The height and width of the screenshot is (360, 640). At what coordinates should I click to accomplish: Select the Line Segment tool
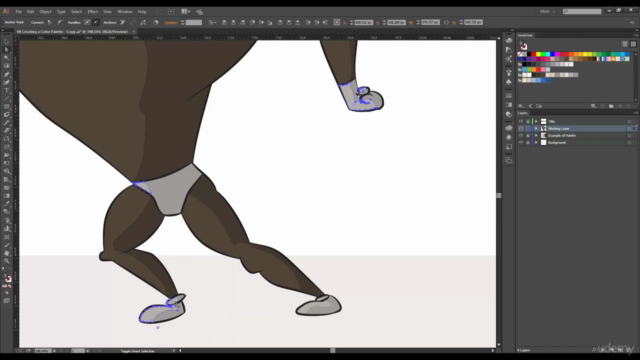click(x=7, y=99)
